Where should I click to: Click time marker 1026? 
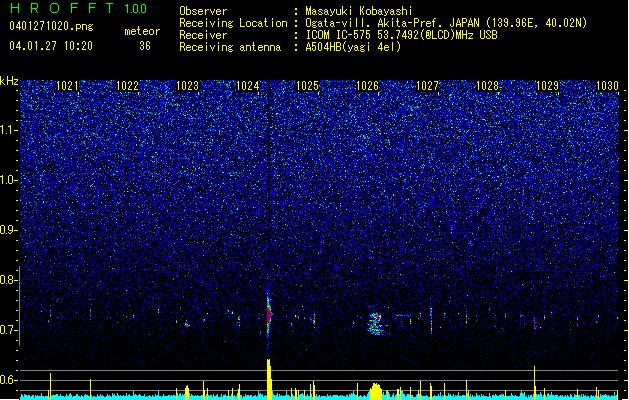pos(367,86)
